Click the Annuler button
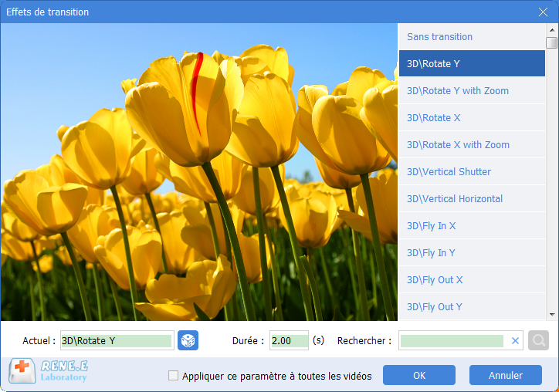 (506, 376)
